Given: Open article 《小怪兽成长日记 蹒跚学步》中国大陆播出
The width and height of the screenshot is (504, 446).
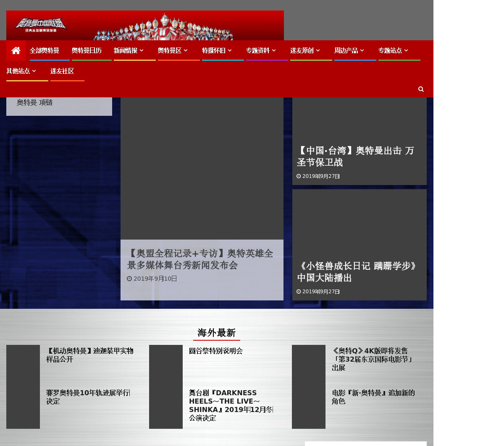Looking at the screenshot, I should [x=357, y=272].
